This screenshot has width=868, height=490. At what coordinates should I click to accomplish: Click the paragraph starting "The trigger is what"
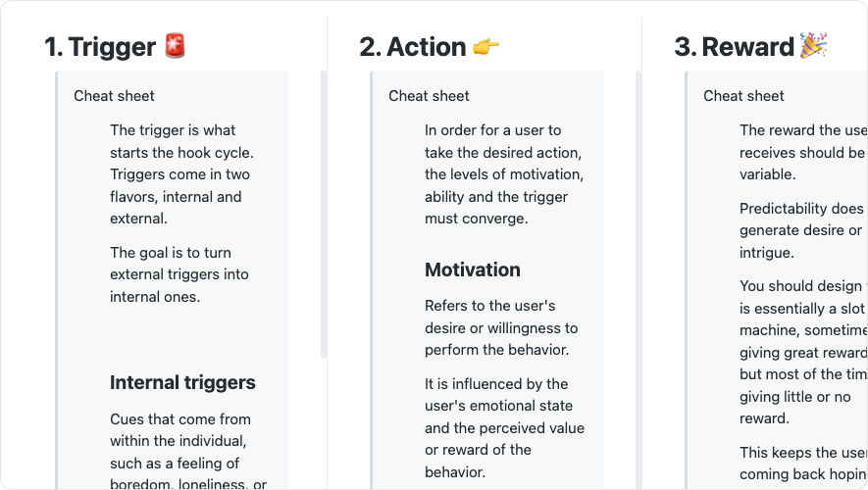coord(181,174)
